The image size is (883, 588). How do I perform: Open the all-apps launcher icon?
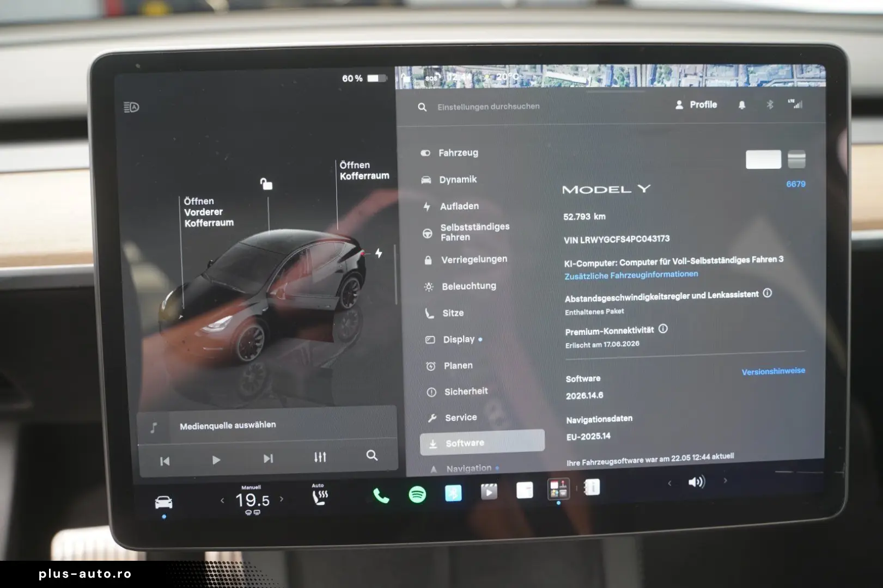[558, 489]
